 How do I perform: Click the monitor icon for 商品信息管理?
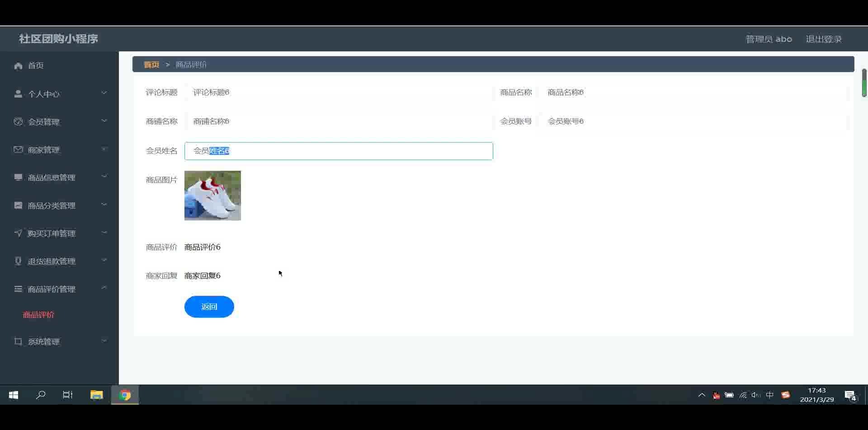(18, 177)
